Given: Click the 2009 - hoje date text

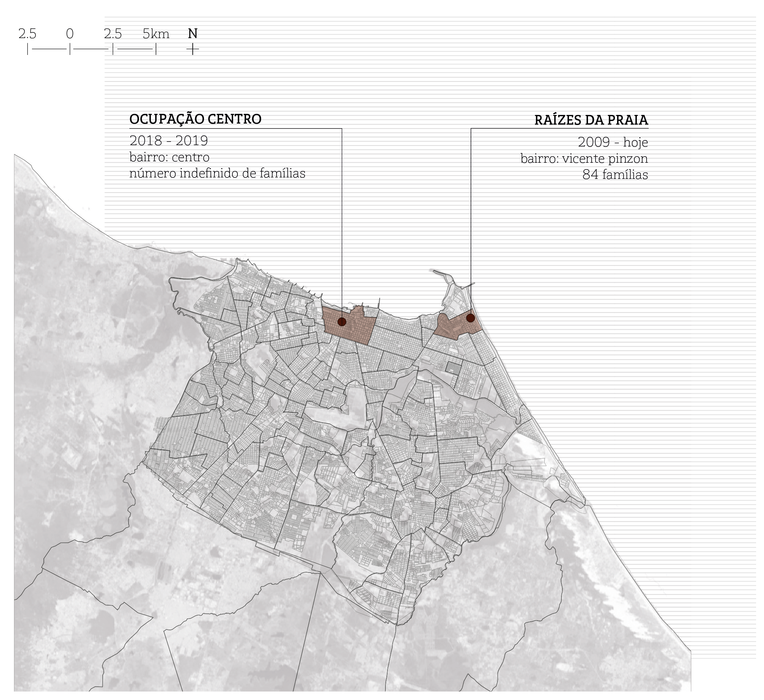Looking at the screenshot, I should point(612,143).
